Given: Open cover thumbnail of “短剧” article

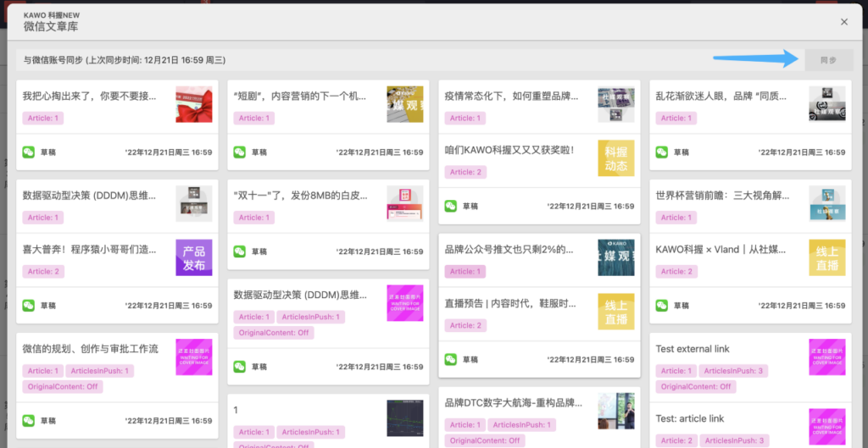Looking at the screenshot, I should point(404,104).
